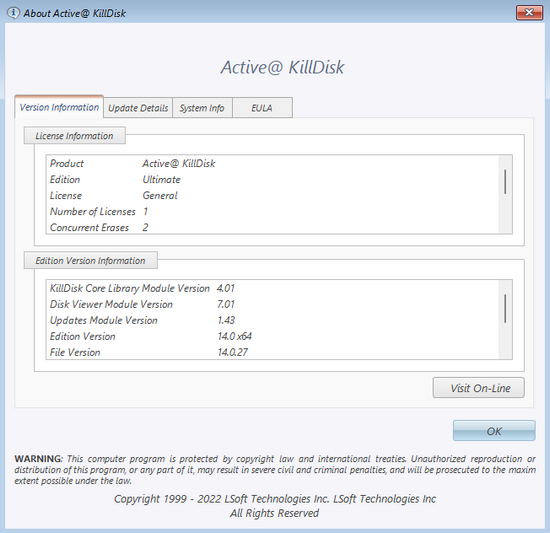Click the Visit On-Line button
The height and width of the screenshot is (533, 550).
click(479, 388)
